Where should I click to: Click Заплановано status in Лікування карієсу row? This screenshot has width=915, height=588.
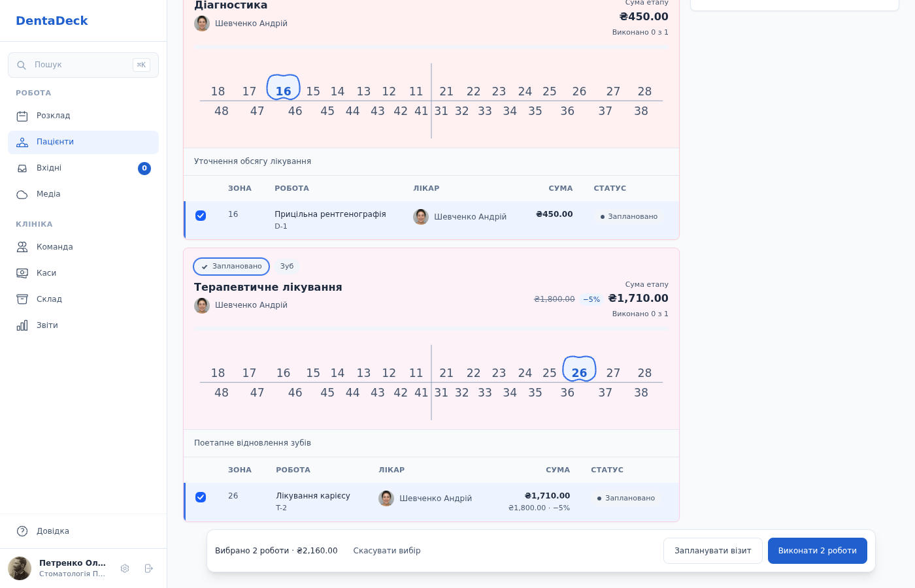pyautogui.click(x=626, y=498)
